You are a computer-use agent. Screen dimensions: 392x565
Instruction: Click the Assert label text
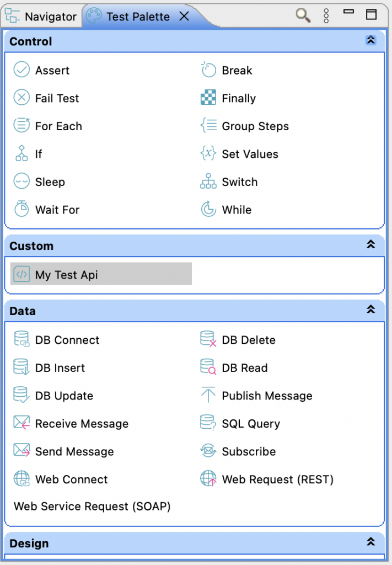(x=52, y=70)
